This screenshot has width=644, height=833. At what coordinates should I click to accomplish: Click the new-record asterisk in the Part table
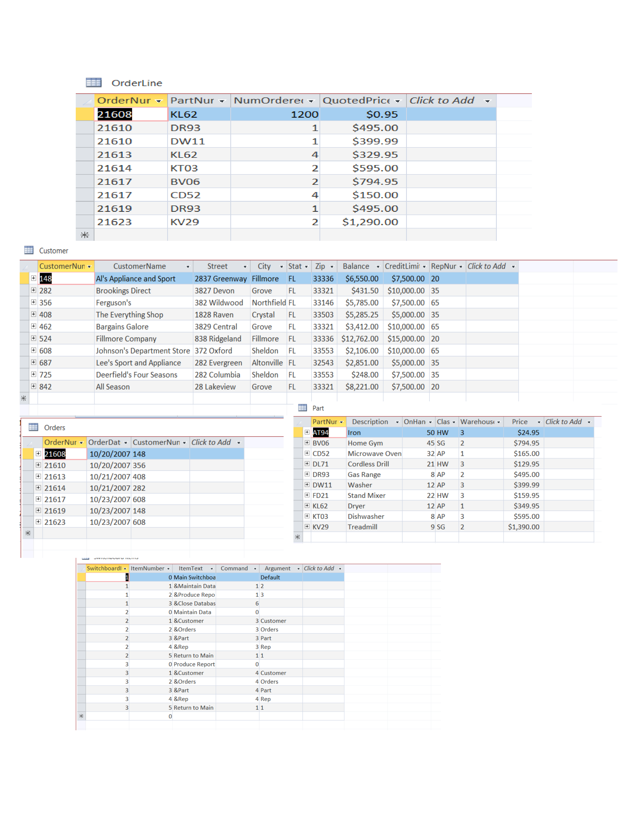pyautogui.click(x=298, y=537)
